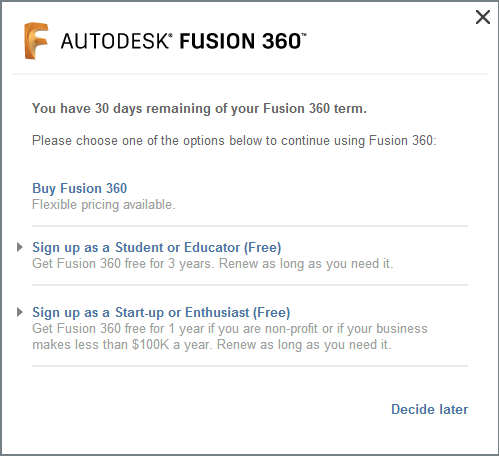Open Sign up as a Student or Educator

tap(156, 247)
